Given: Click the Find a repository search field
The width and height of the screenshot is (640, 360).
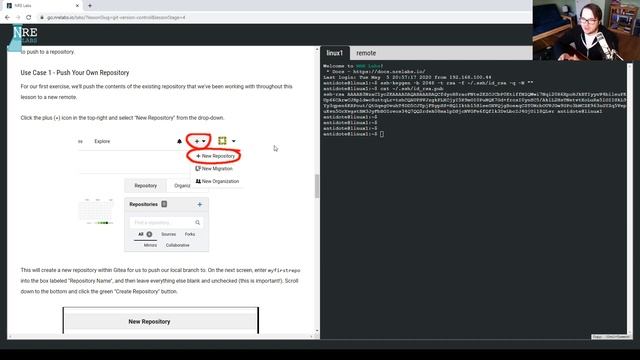Looking at the screenshot, I should tap(166, 222).
